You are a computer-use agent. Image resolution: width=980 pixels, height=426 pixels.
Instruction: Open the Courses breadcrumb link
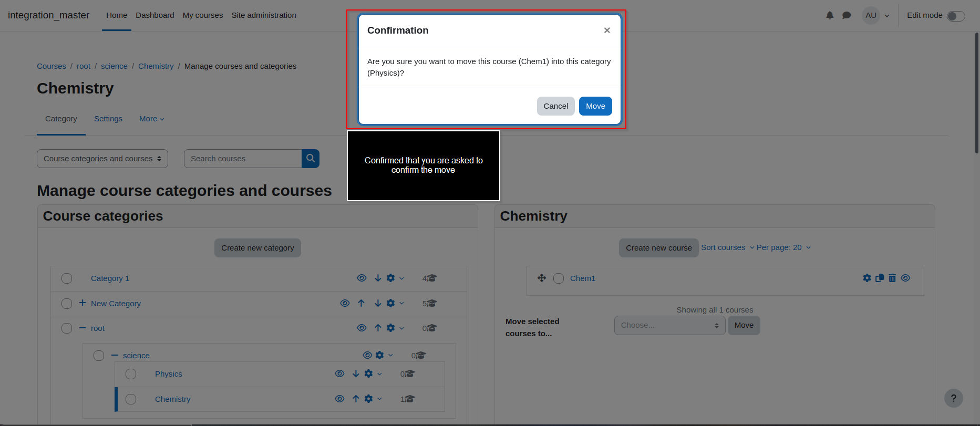(x=51, y=66)
